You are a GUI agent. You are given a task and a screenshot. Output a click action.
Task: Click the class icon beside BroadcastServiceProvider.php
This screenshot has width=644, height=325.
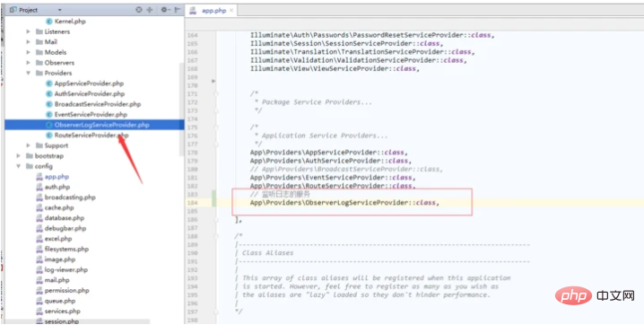[x=49, y=104]
